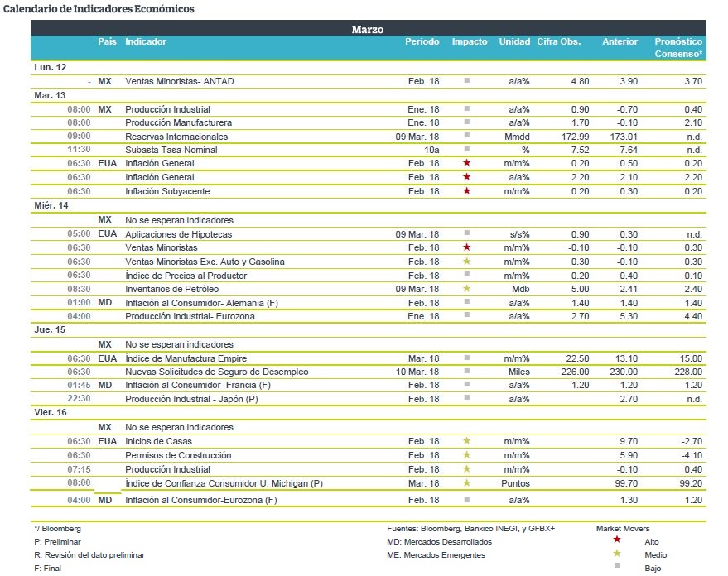Click the 08:00 time of Producción Manufacturera

coord(79,122)
